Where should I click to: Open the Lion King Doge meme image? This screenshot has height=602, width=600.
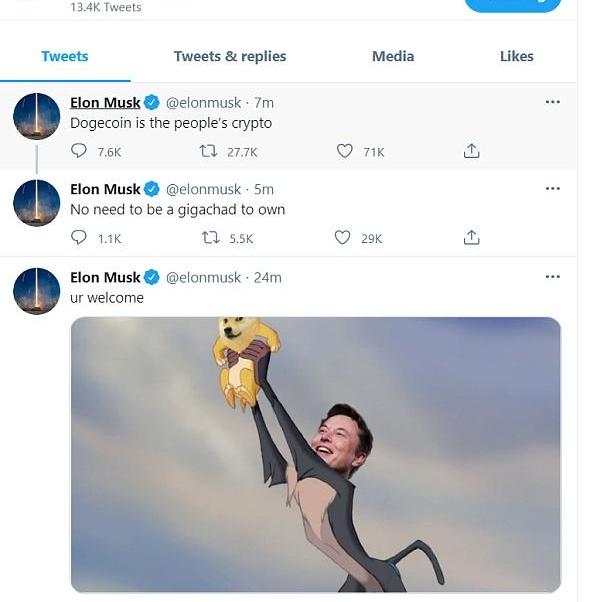[x=315, y=454]
